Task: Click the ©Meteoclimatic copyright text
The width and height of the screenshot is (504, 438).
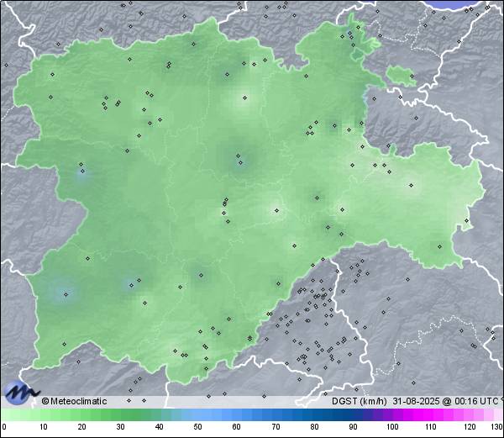Action: [74, 401]
